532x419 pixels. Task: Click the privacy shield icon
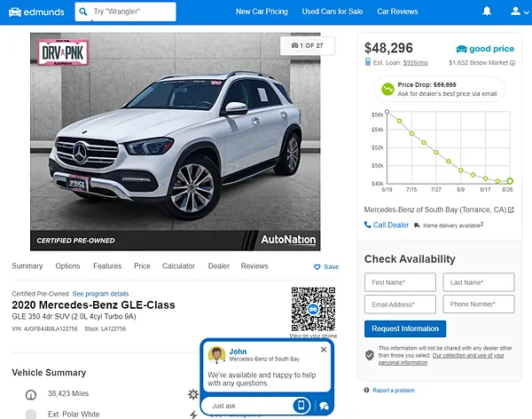pos(370,355)
